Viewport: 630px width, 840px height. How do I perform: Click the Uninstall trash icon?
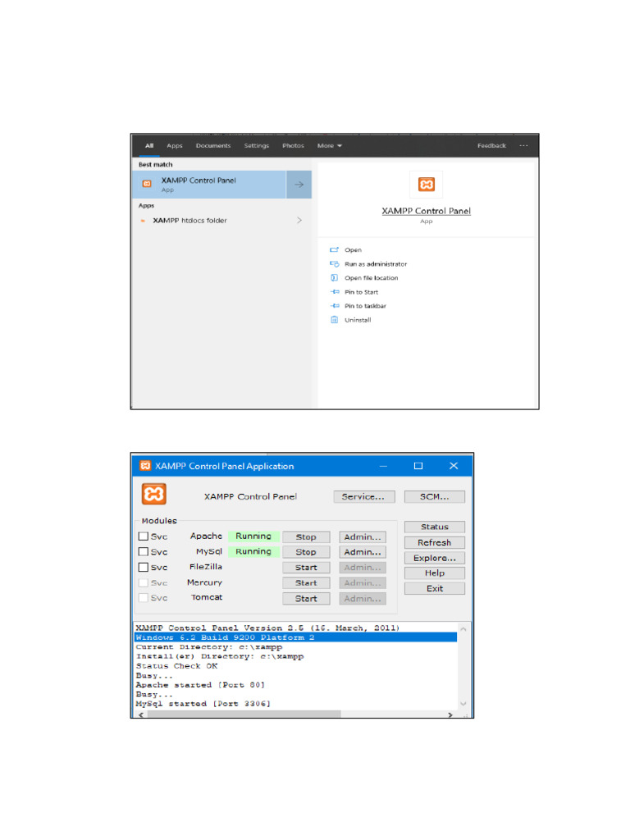[x=335, y=320]
